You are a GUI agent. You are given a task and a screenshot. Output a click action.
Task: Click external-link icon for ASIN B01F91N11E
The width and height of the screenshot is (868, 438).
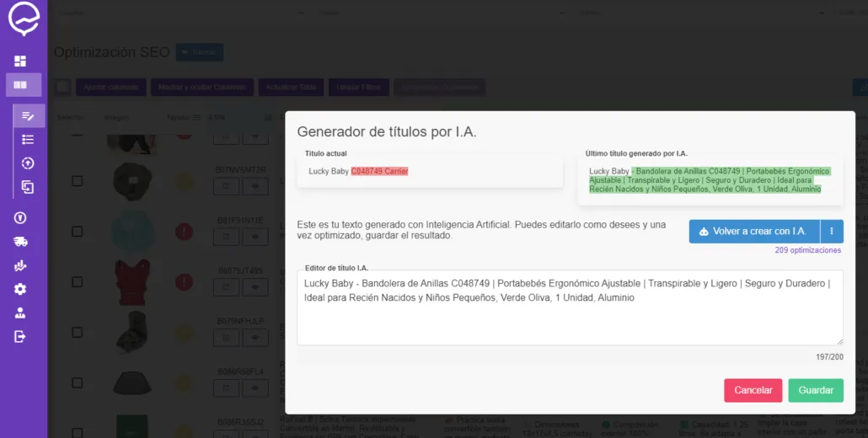226,237
